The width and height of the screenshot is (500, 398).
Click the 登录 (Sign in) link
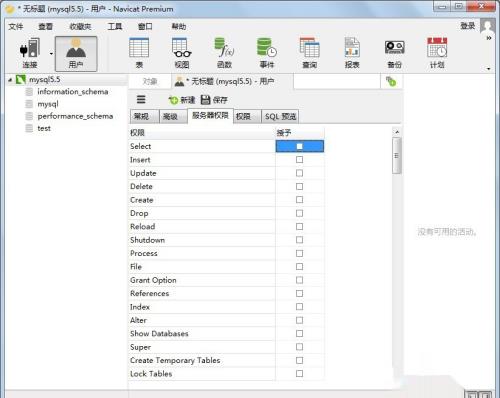(x=468, y=26)
